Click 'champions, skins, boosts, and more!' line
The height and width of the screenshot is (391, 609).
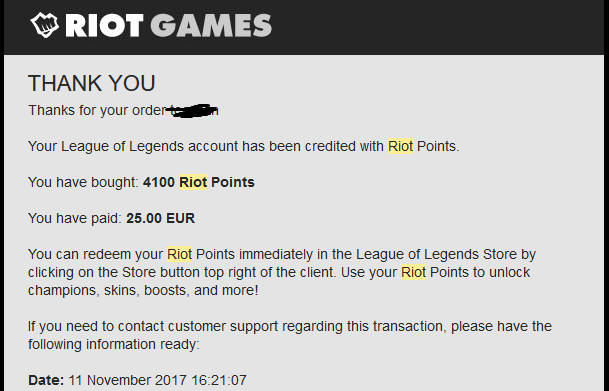[x=143, y=290]
